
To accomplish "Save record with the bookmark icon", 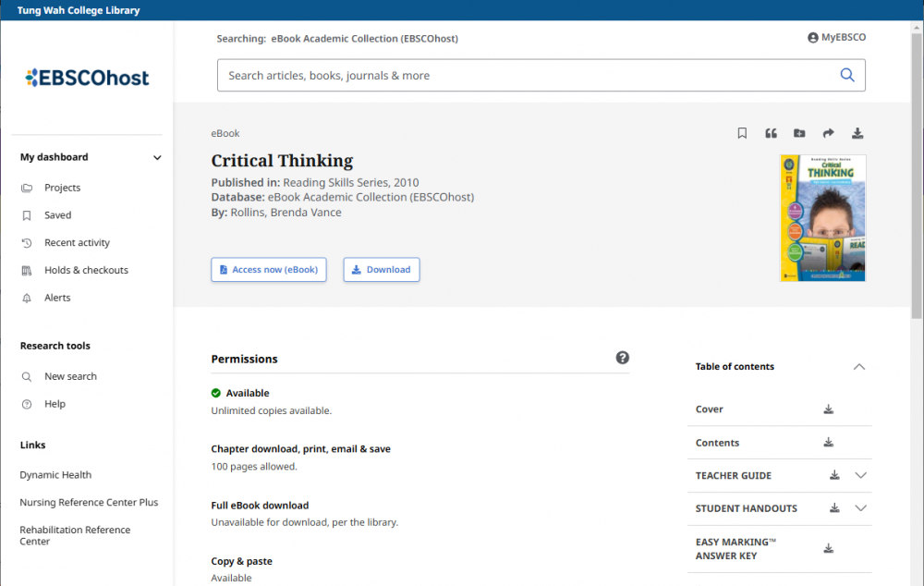I will pos(742,133).
